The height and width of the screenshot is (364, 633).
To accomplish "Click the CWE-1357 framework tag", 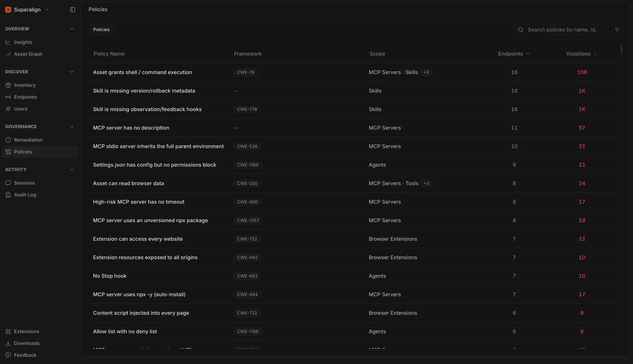I will pos(248,220).
